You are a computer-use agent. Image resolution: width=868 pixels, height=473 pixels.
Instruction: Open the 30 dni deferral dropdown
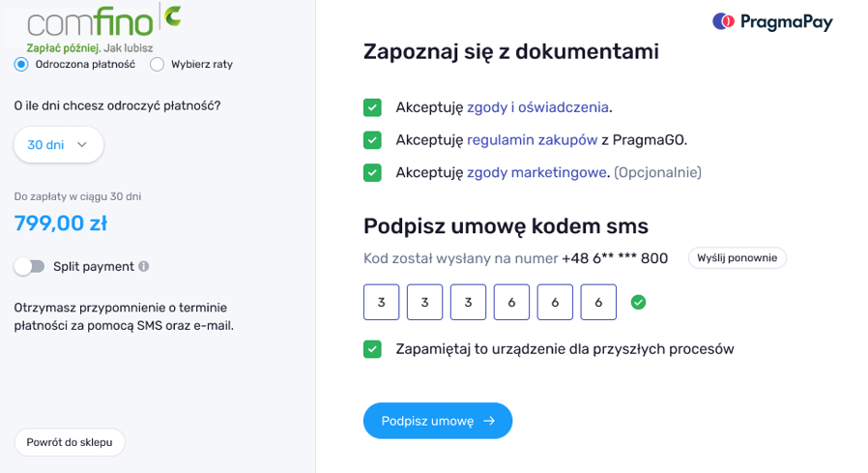(58, 144)
